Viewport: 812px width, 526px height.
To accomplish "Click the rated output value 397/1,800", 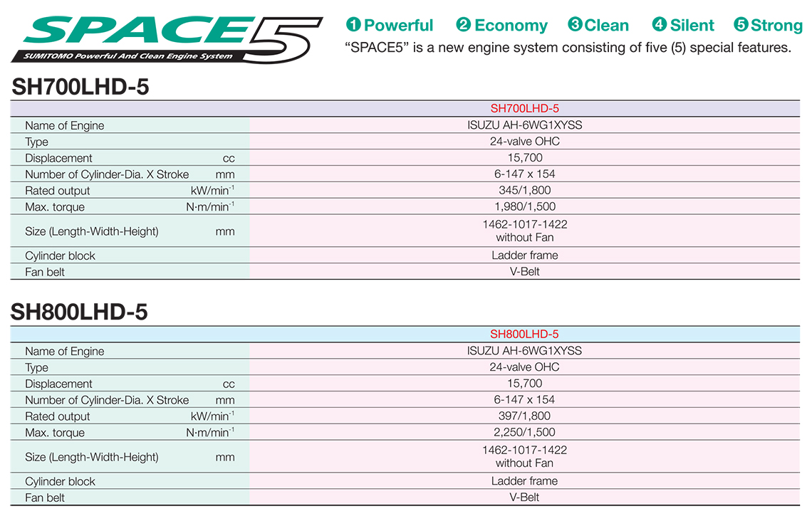I will tap(524, 416).
